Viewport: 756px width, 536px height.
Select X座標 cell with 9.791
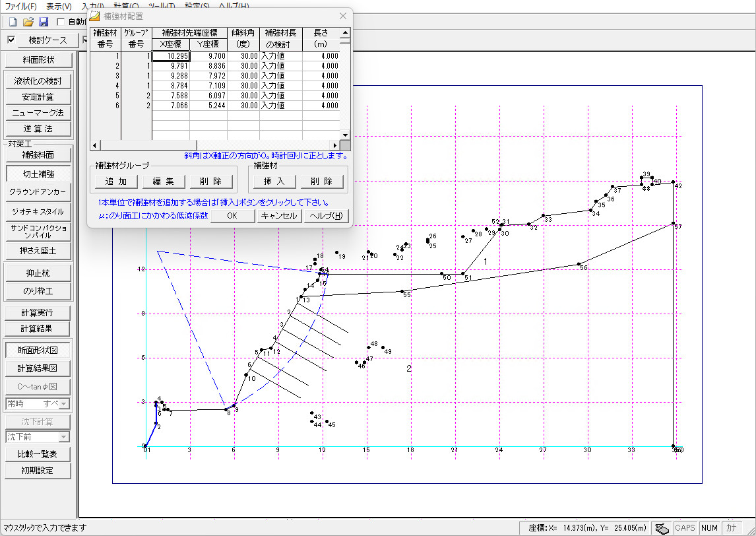171,65
